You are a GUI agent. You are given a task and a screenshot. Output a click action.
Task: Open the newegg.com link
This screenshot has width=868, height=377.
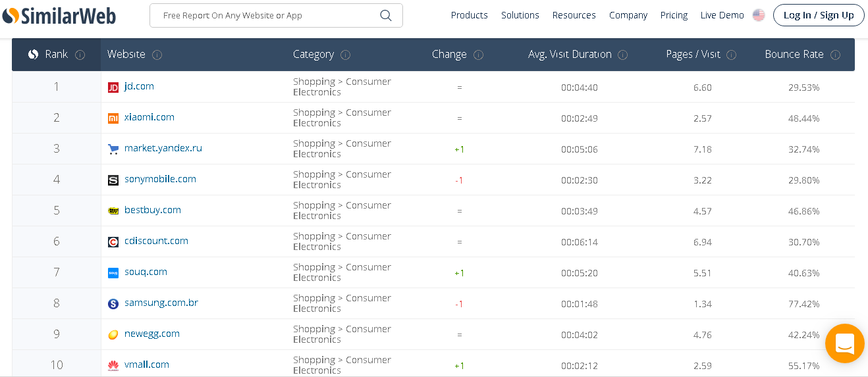click(152, 334)
